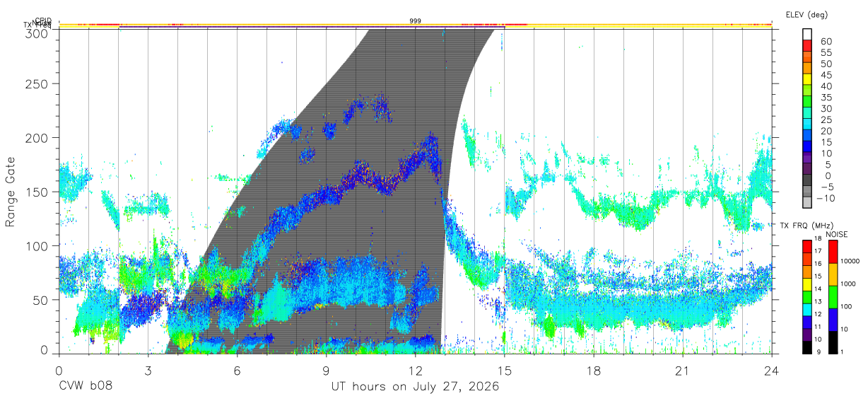Click the red ELEV swatch between 55 and 60
This screenshot has height=401, width=868.
point(807,45)
